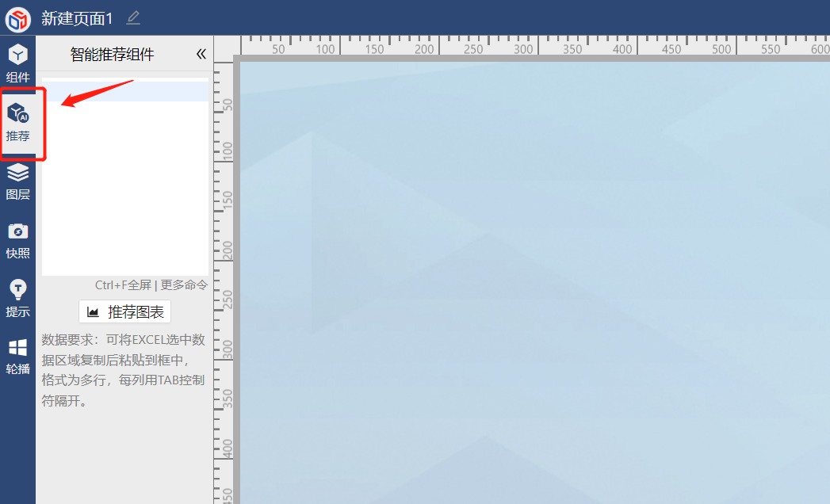The height and width of the screenshot is (504, 830).
Task: Click the 数据要求 description text
Action: [124, 370]
